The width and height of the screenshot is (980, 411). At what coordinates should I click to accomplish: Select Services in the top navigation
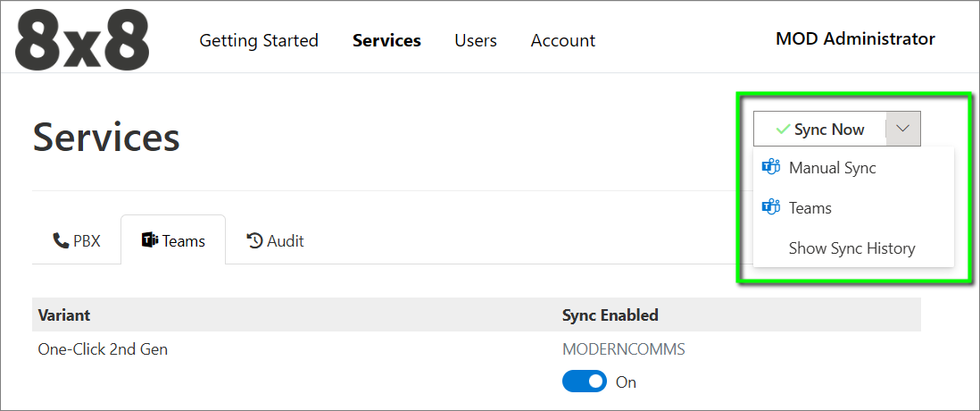tap(386, 41)
